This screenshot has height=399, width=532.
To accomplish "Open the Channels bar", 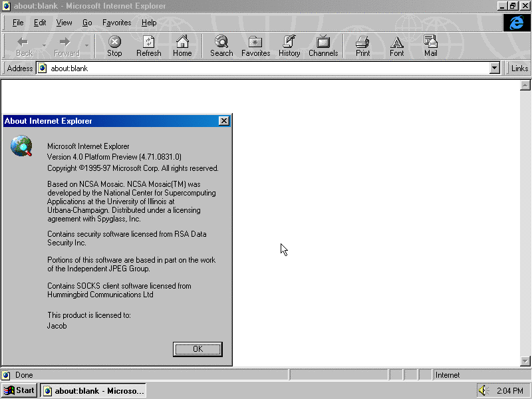I will click(x=323, y=46).
